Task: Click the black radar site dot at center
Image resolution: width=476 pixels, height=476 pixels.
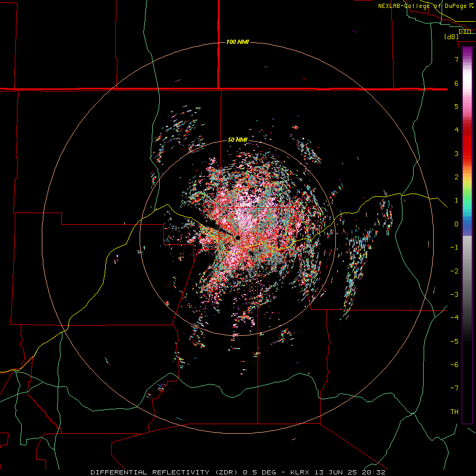Action: [237, 237]
